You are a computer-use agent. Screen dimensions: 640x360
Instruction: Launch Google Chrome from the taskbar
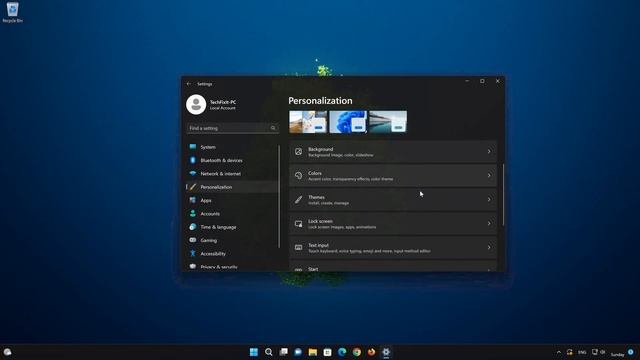tap(357, 352)
